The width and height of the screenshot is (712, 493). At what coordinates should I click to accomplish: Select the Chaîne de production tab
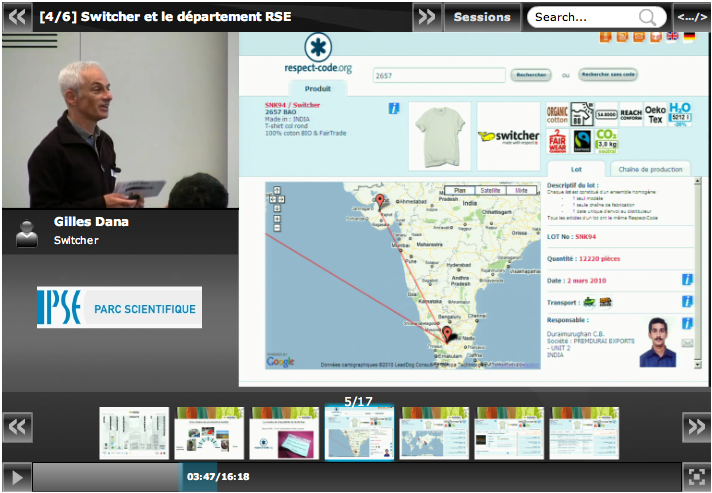click(x=650, y=169)
